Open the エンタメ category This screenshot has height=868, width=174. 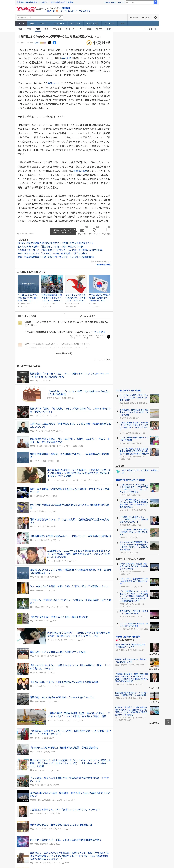[57, 29]
